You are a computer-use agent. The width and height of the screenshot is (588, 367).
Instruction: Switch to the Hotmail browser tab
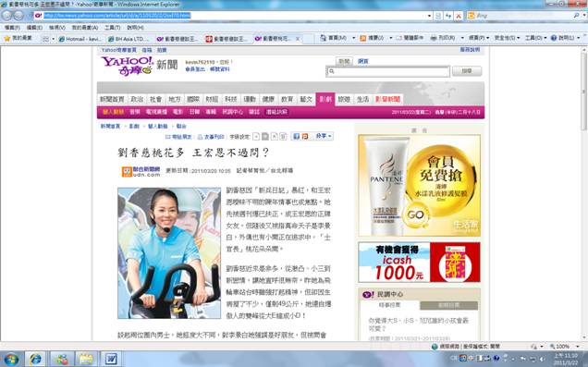click(80, 39)
